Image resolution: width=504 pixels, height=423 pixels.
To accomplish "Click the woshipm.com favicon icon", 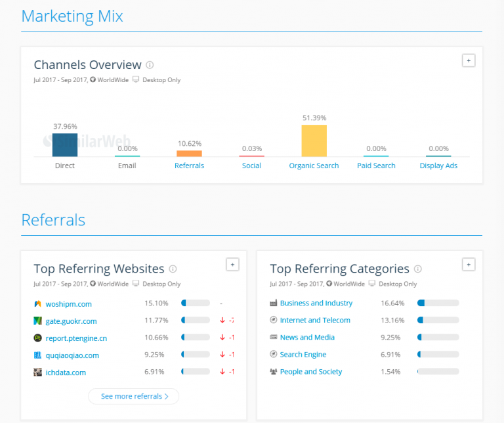I will (x=38, y=304).
